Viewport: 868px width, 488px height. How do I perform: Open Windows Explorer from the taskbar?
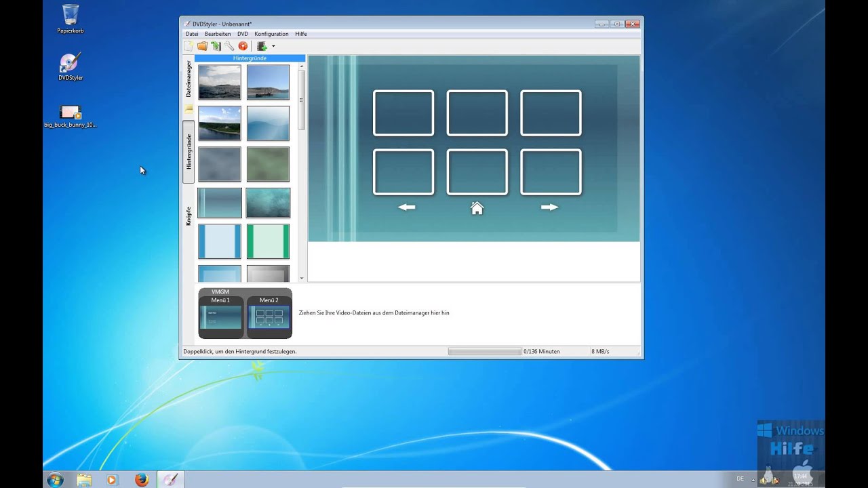coord(84,480)
